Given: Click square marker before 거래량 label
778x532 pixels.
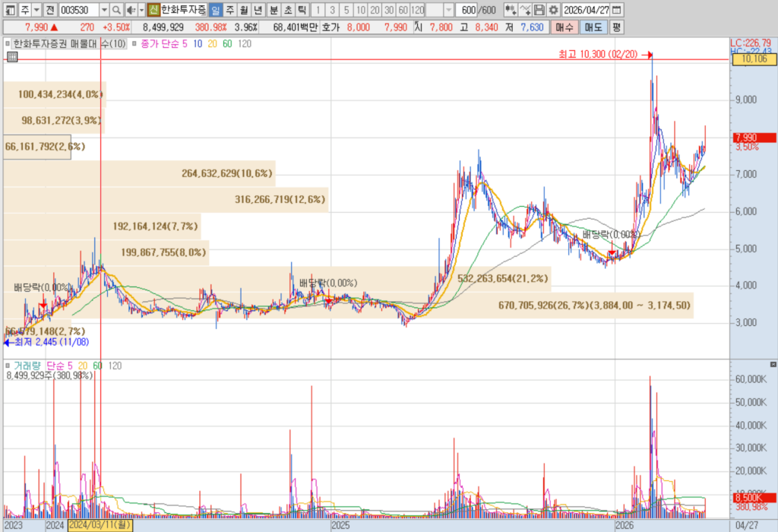Looking at the screenshot, I should click(8, 366).
